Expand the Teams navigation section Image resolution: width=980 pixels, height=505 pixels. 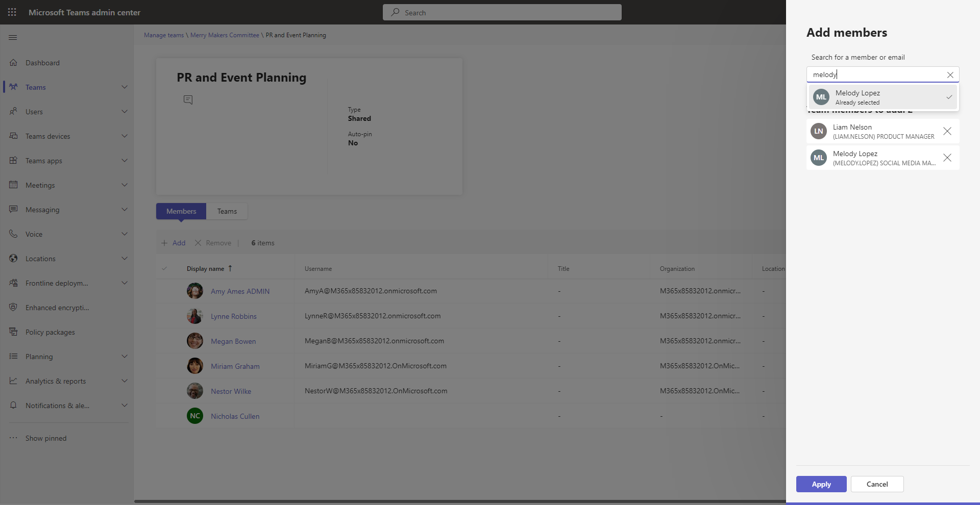(125, 87)
